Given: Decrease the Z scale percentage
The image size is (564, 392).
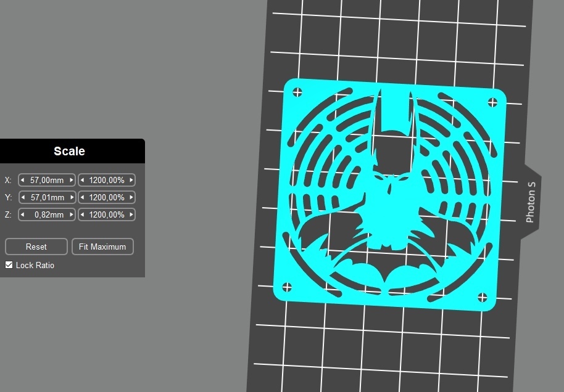Looking at the screenshot, I should tap(83, 214).
